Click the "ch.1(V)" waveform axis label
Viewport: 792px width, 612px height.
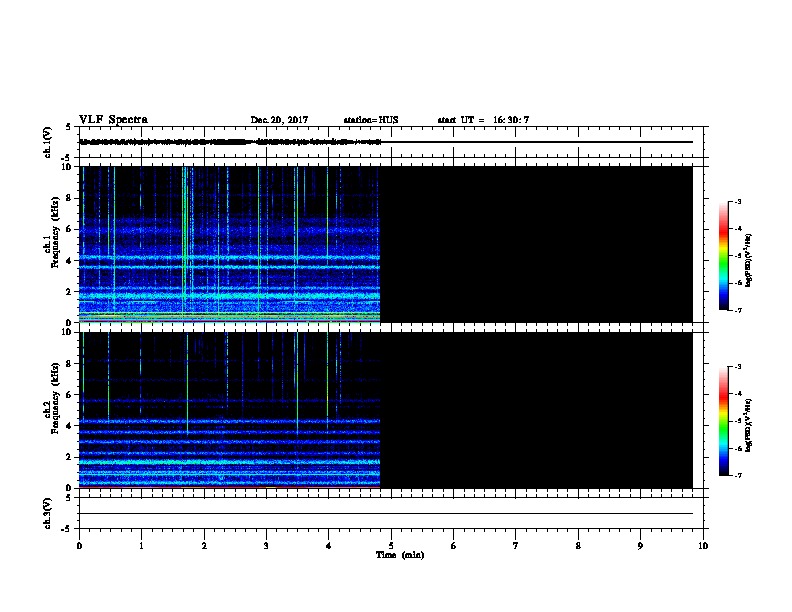click(47, 142)
